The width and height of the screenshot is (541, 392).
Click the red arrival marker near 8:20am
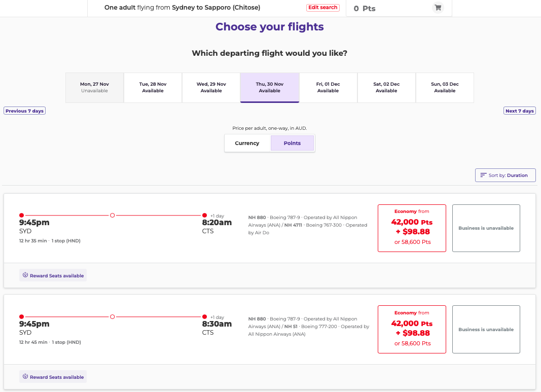coord(204,215)
